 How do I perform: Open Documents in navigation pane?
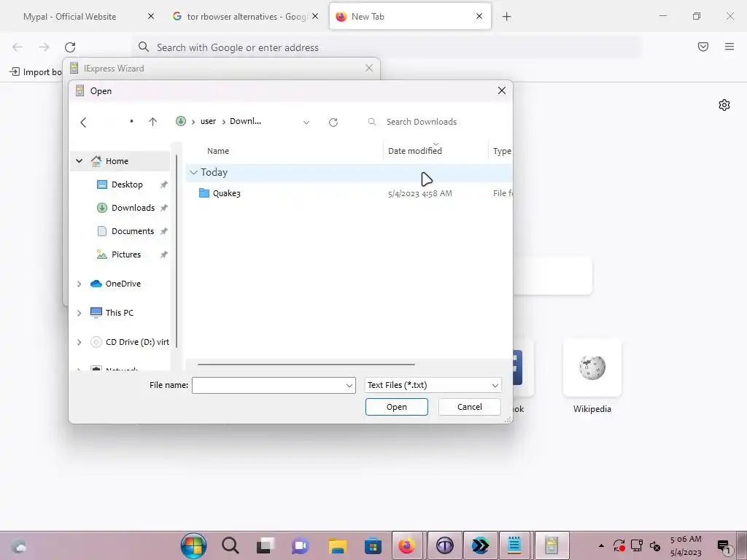tap(133, 231)
